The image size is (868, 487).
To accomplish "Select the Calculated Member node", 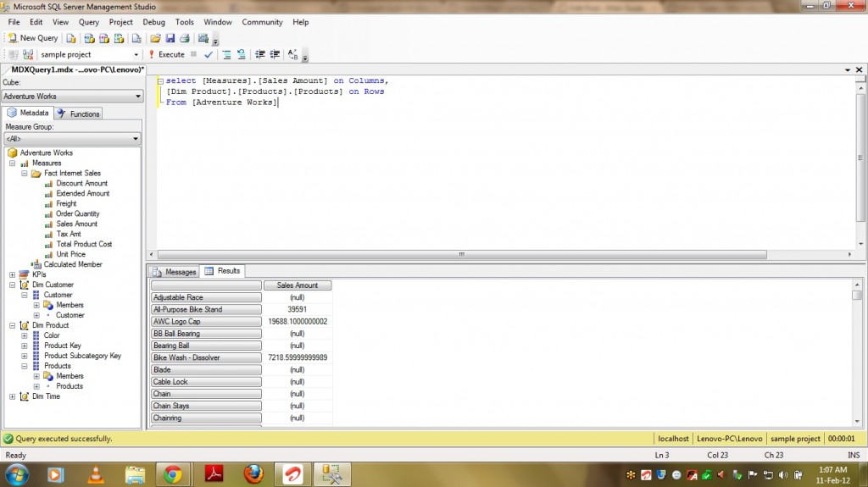I will 72,264.
